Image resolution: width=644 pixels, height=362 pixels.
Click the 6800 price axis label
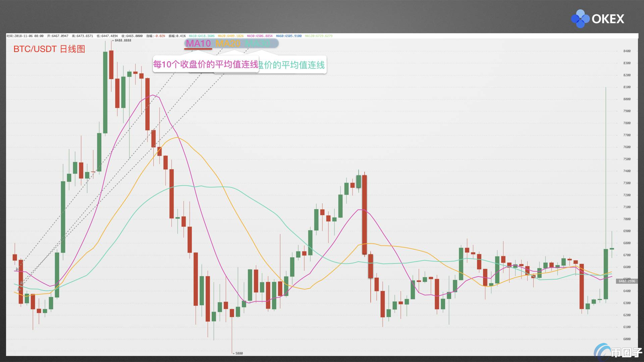[x=627, y=243]
